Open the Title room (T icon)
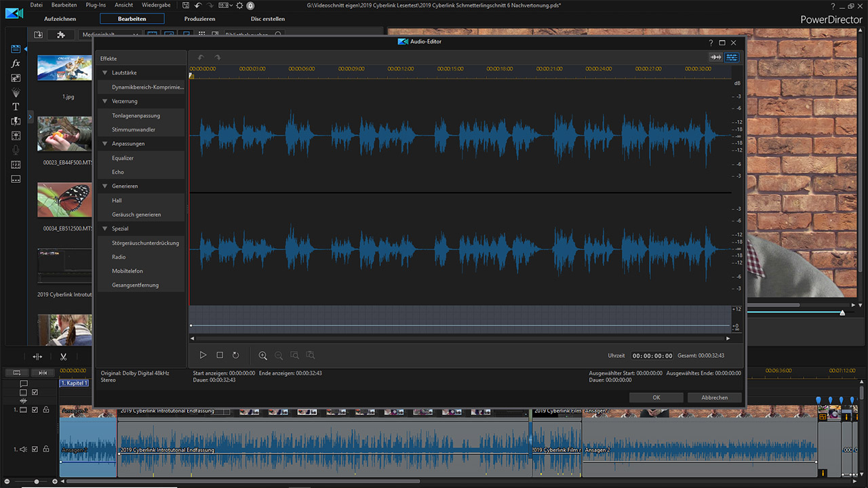The width and height of the screenshot is (868, 488). [16, 107]
